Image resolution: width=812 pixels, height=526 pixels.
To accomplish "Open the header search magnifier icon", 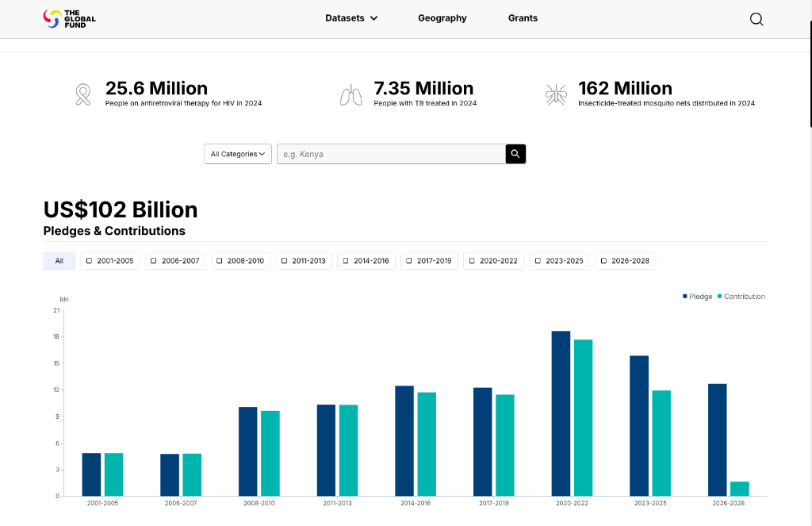I will [756, 19].
